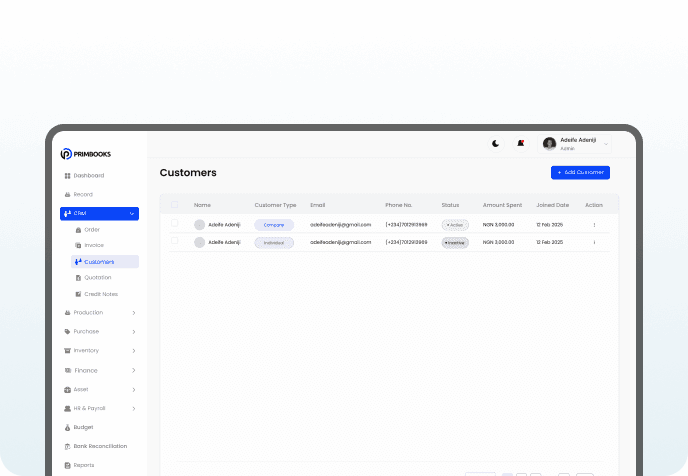Select the CRM sidebar menu label

80,213
